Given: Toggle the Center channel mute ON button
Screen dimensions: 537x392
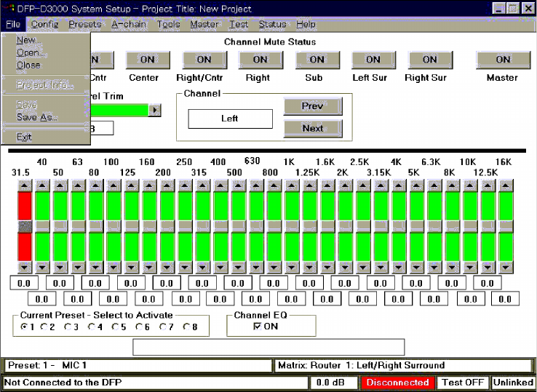Looking at the screenshot, I should [x=148, y=60].
